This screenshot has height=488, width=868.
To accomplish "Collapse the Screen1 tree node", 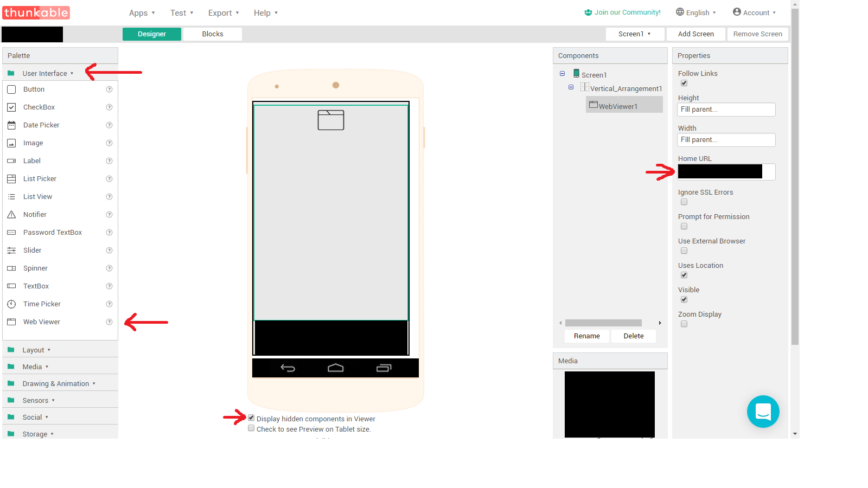I will tap(563, 74).
